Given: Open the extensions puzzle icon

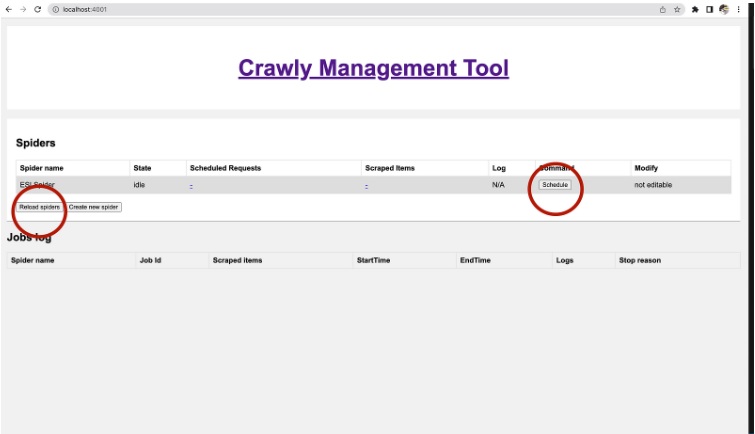Looking at the screenshot, I should [x=695, y=10].
